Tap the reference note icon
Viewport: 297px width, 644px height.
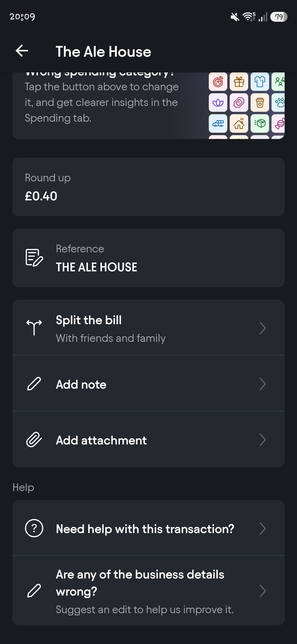[34, 258]
